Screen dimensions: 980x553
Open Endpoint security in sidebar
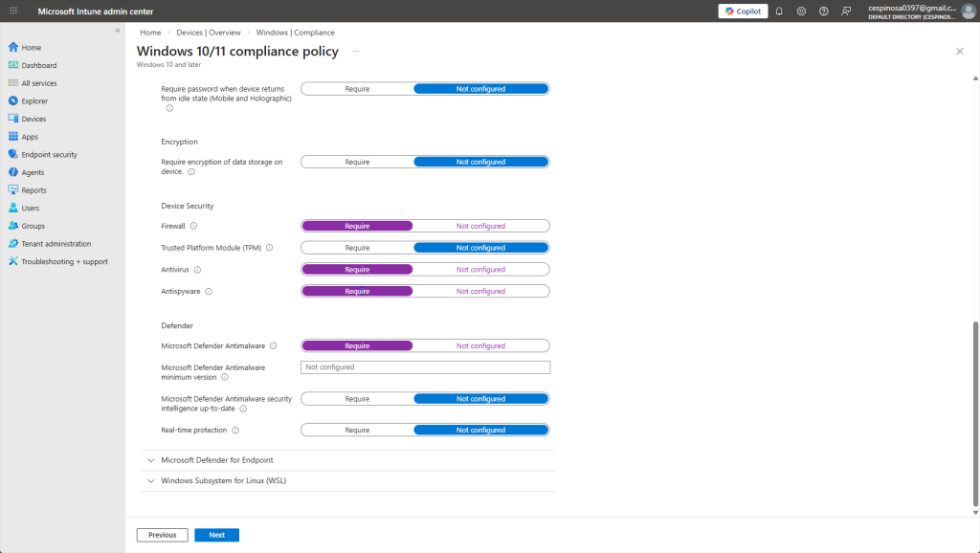pos(49,154)
